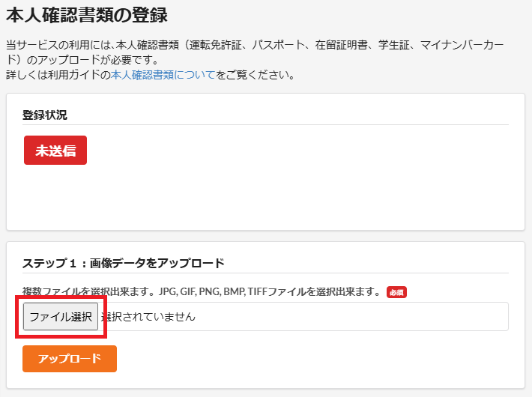This screenshot has height=397, width=532.
Task: Click the red 必須 required badge
Action: [x=396, y=292]
